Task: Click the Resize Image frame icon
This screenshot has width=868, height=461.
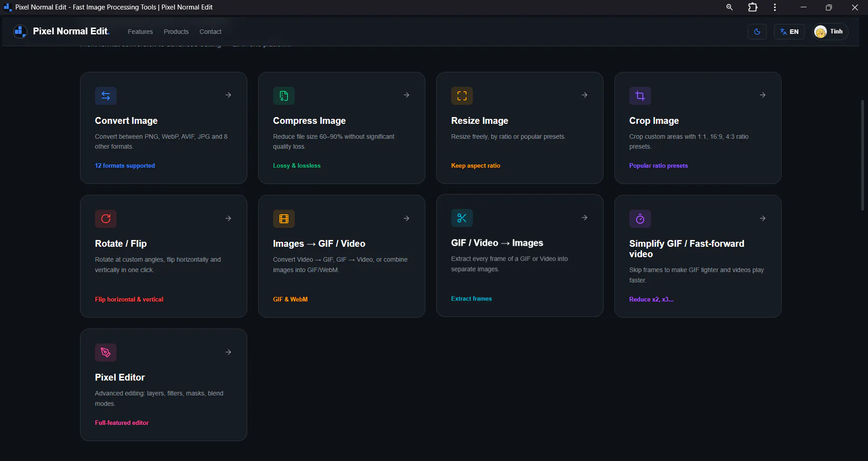Action: pyautogui.click(x=462, y=96)
